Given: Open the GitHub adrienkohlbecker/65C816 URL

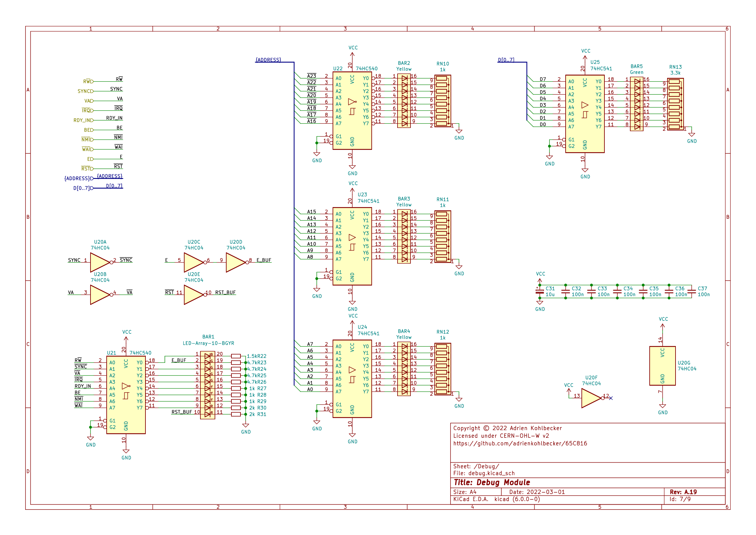Looking at the screenshot, I should (520, 444).
